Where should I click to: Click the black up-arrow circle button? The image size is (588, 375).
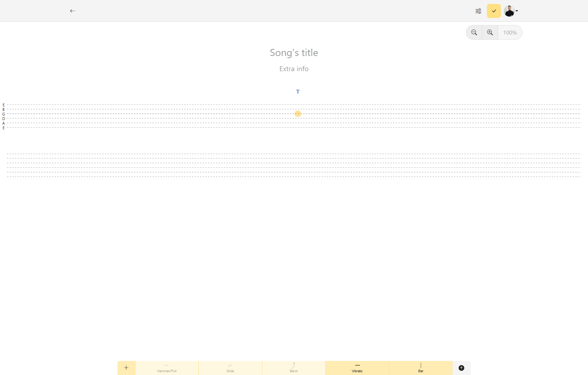coord(461,368)
